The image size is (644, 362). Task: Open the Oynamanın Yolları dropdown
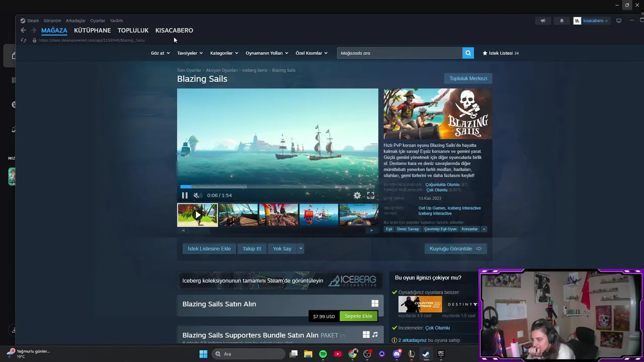(267, 53)
